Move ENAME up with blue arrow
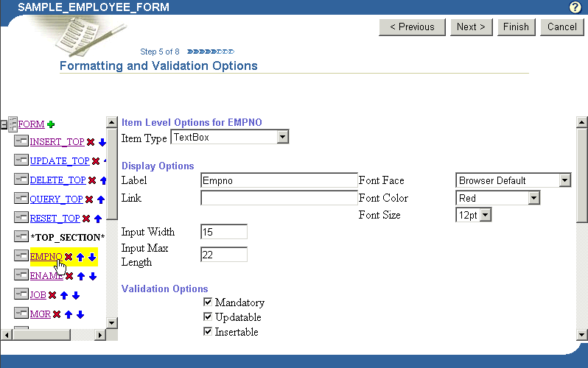Screen dimensions: 588x368 click(x=81, y=276)
